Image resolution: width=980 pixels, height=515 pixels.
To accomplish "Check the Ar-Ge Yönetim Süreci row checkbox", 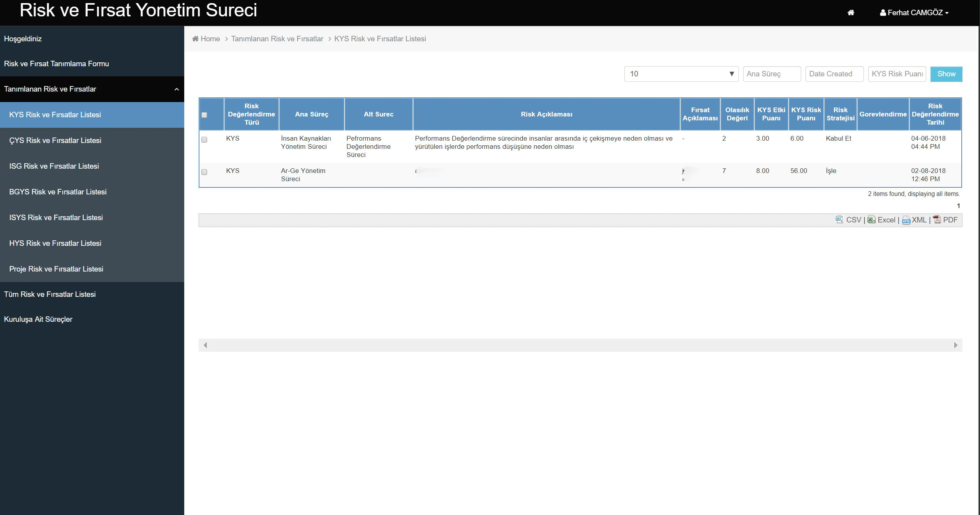I will (204, 172).
